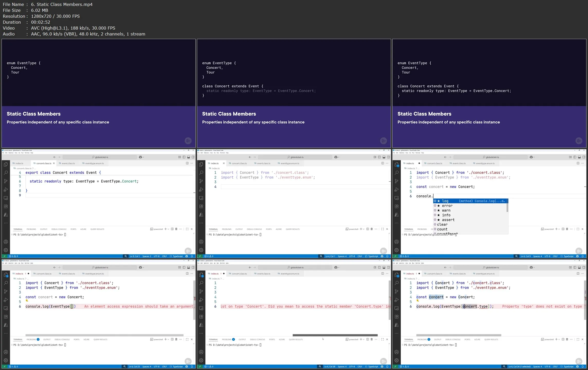This screenshot has height=370, width=588.
Task: Click New Terminal plus in frame editing concert.class.ts
Action: tap(165, 229)
